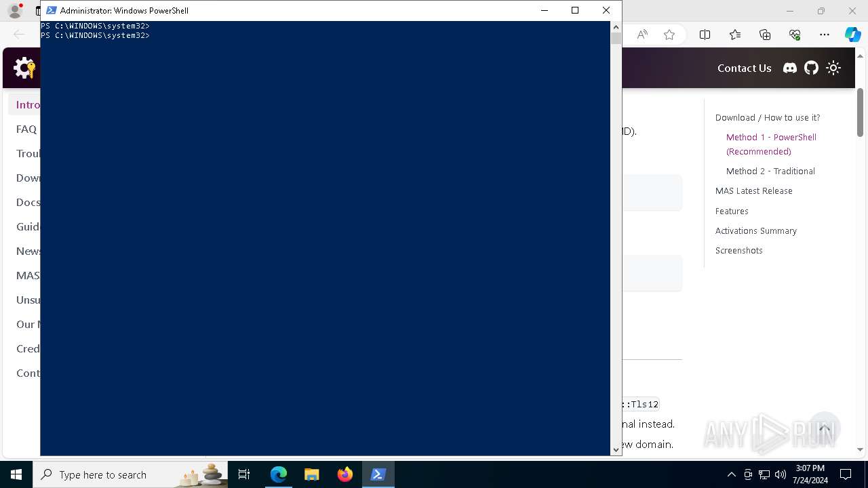Open the GitHub icon link on webpage
Screen dimensions: 868x488
[812, 68]
